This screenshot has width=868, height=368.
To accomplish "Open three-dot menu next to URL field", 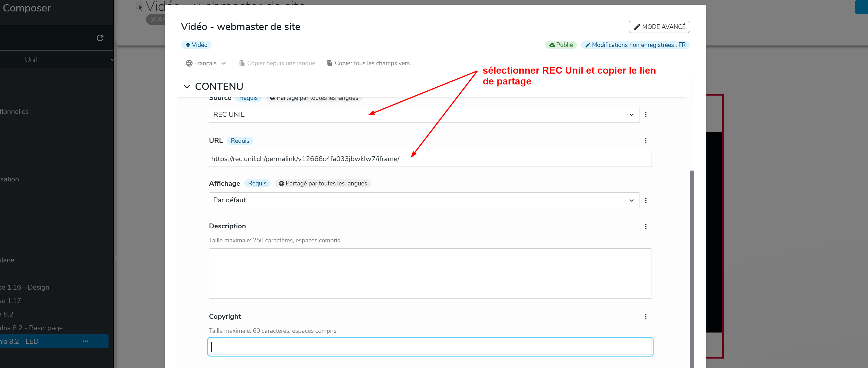I will [645, 141].
